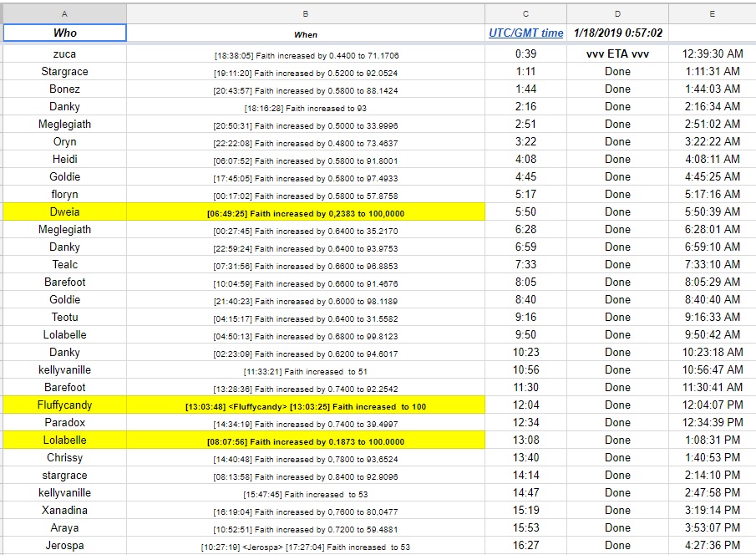Select the yellow highlighted Dweia cell

pos(64,212)
